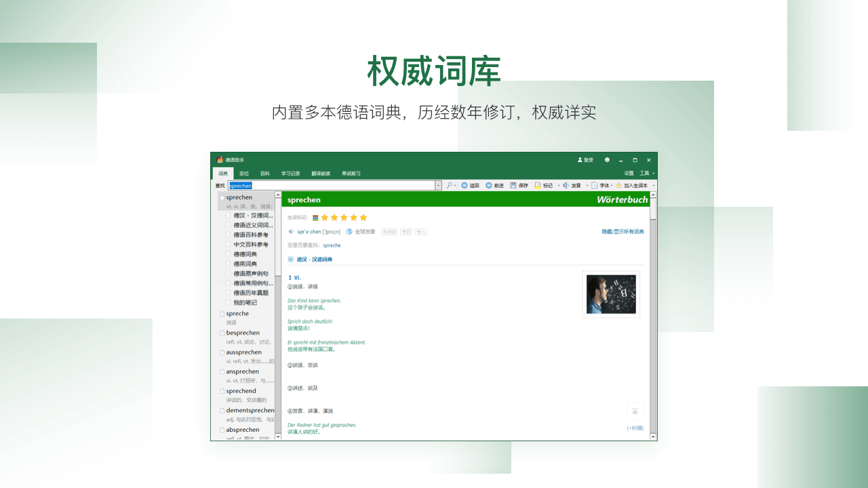Open the search box history dropdown arrow

[x=438, y=186]
